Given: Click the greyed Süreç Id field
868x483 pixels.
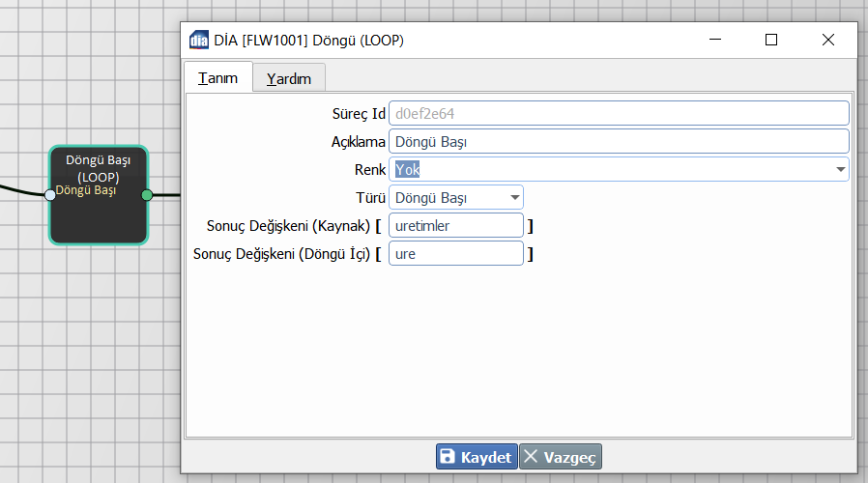Looking at the screenshot, I should [619, 113].
